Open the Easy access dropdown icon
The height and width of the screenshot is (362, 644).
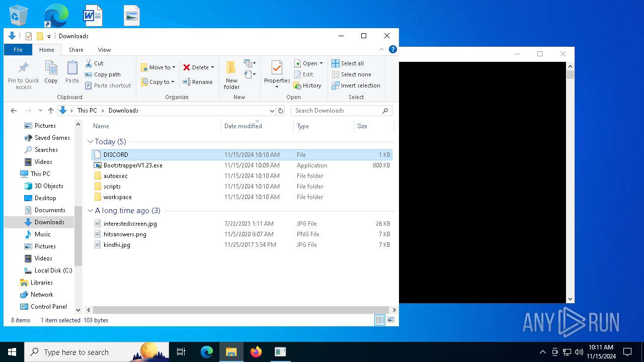tap(250, 74)
